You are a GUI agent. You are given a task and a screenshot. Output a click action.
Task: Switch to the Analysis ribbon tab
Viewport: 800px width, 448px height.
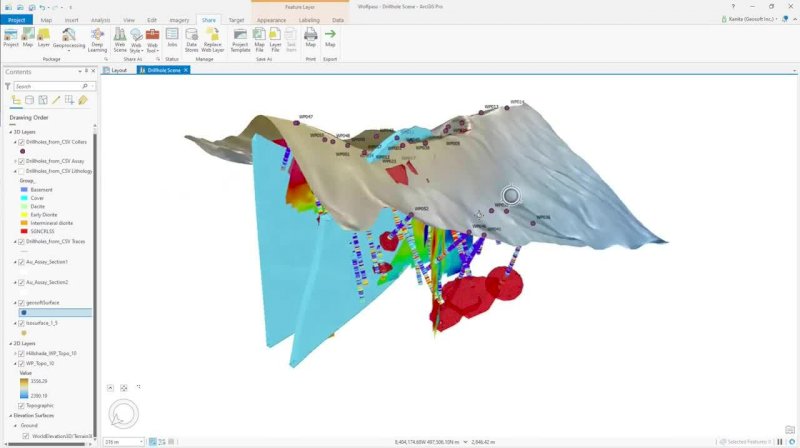click(100, 20)
